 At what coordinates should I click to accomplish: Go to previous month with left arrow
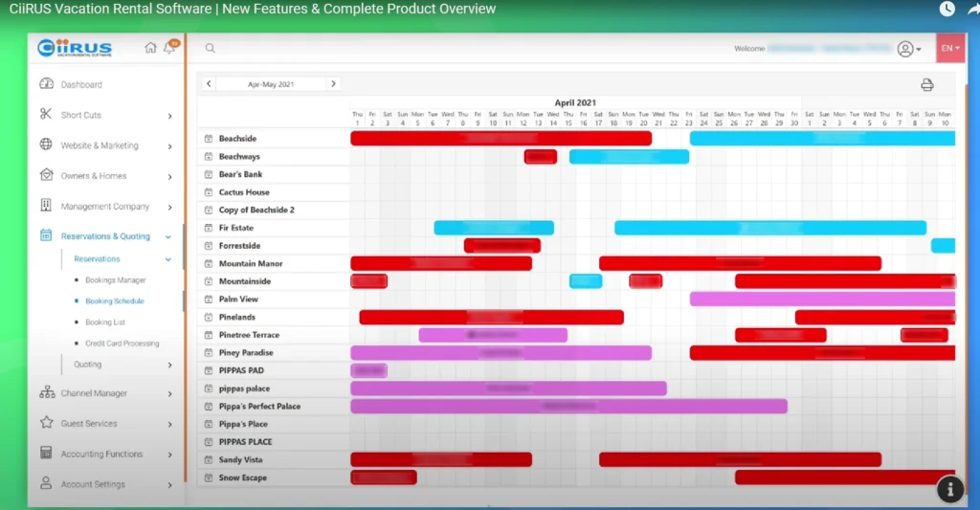click(209, 84)
